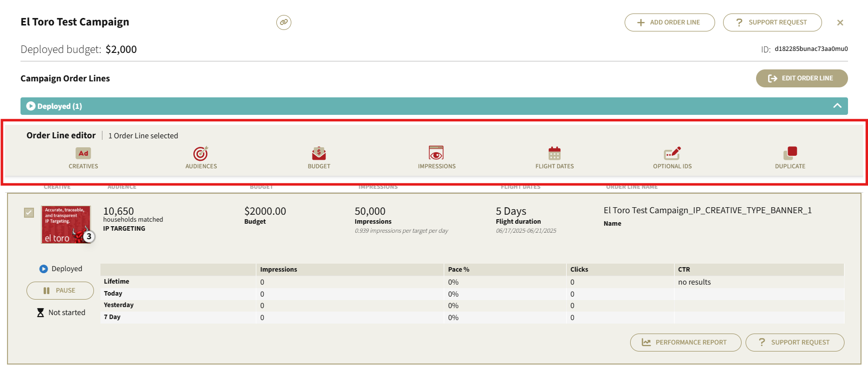Open Flight Dates calendar icon
Screen dimensions: 868x365
pyautogui.click(x=555, y=153)
